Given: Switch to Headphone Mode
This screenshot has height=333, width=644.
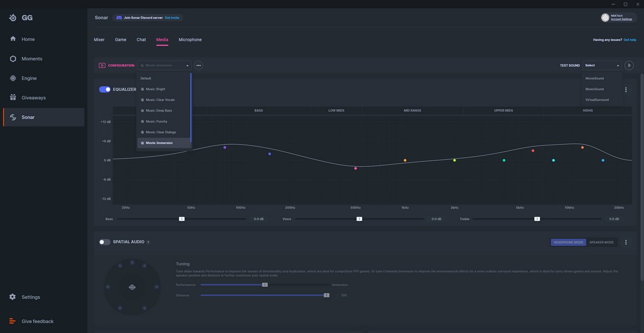Looking at the screenshot, I should pyautogui.click(x=569, y=242).
